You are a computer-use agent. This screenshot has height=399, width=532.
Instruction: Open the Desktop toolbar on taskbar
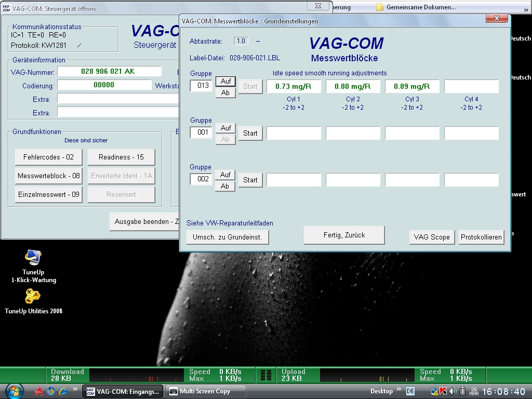coord(381,391)
